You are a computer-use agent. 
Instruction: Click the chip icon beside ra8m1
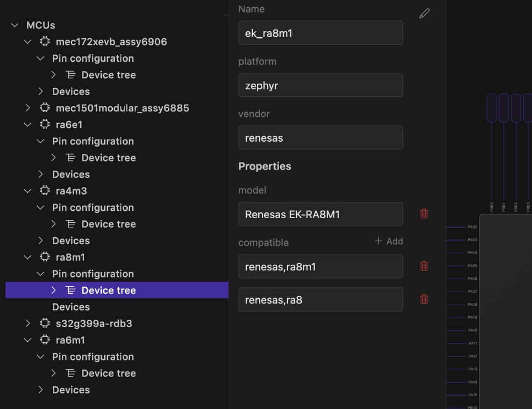point(45,257)
